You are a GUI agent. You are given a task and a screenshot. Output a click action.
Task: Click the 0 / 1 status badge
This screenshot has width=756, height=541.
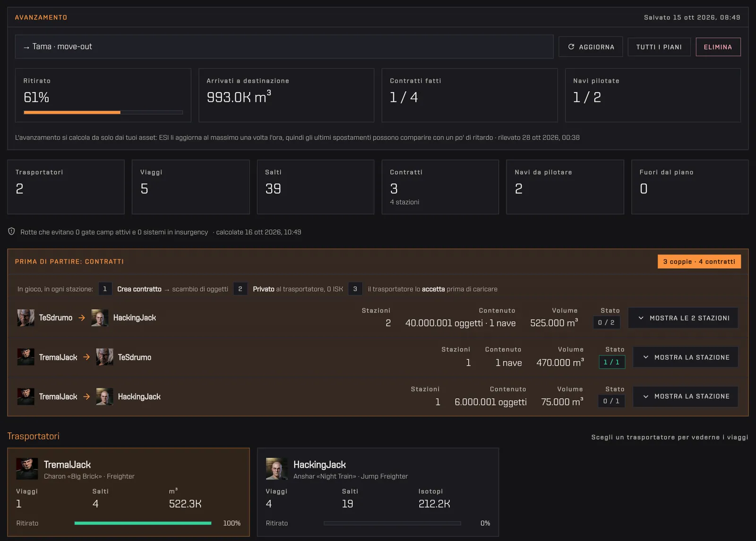(611, 401)
